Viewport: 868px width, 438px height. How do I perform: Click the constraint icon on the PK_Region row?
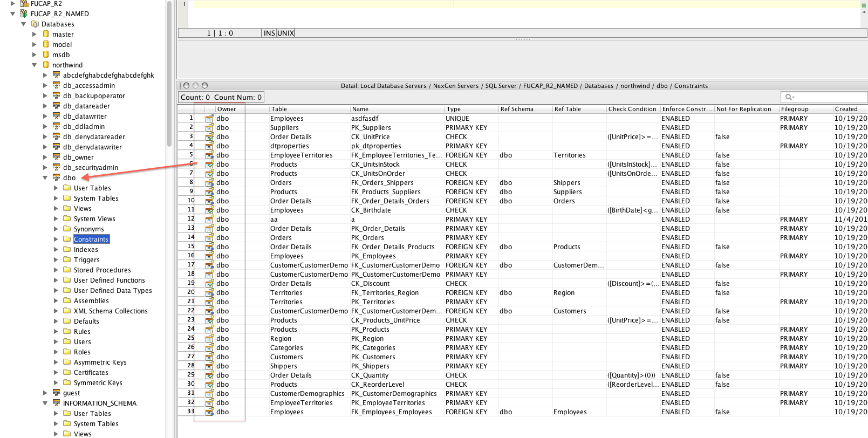pyautogui.click(x=209, y=338)
